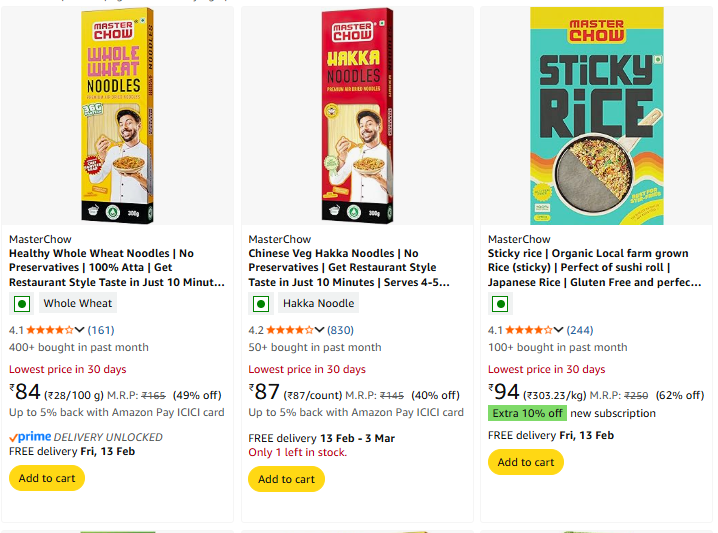Image resolution: width=718 pixels, height=533 pixels.
Task: Click the star rating for Whole Wheat Noodles
Action: point(51,329)
